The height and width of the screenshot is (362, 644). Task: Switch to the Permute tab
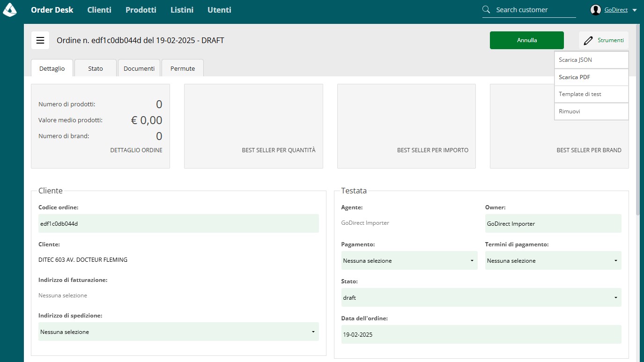(x=183, y=68)
